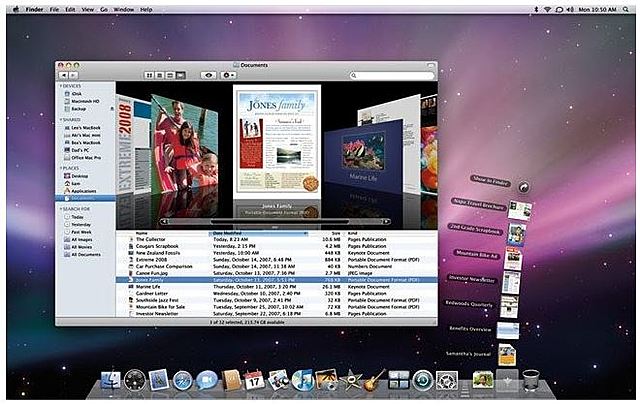
Task: Open iPhoto from the Dock
Action: (327, 380)
